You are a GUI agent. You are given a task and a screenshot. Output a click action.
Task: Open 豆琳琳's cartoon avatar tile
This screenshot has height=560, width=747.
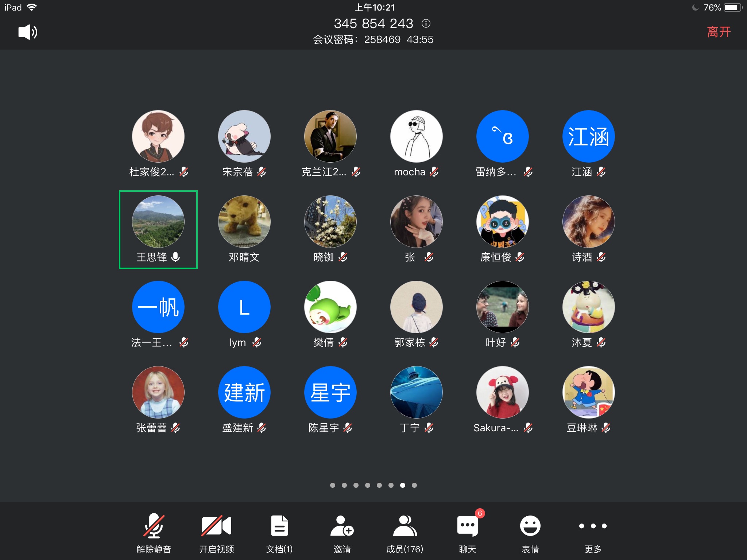coord(588,392)
